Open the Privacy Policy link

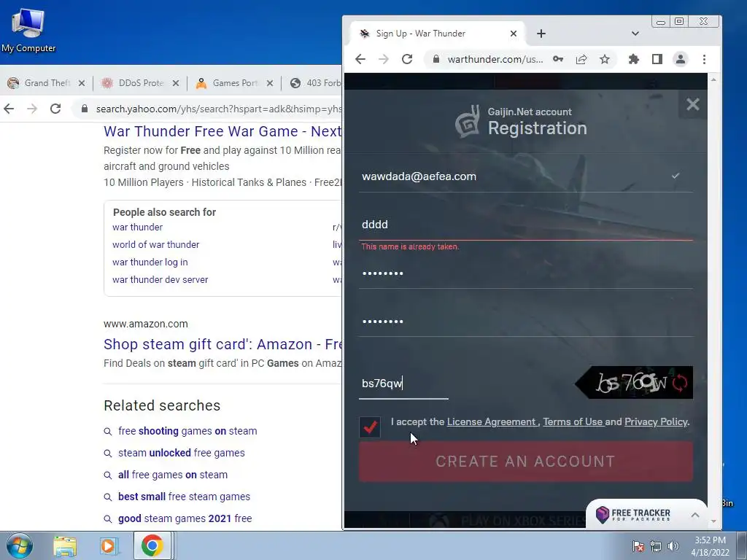(x=656, y=422)
